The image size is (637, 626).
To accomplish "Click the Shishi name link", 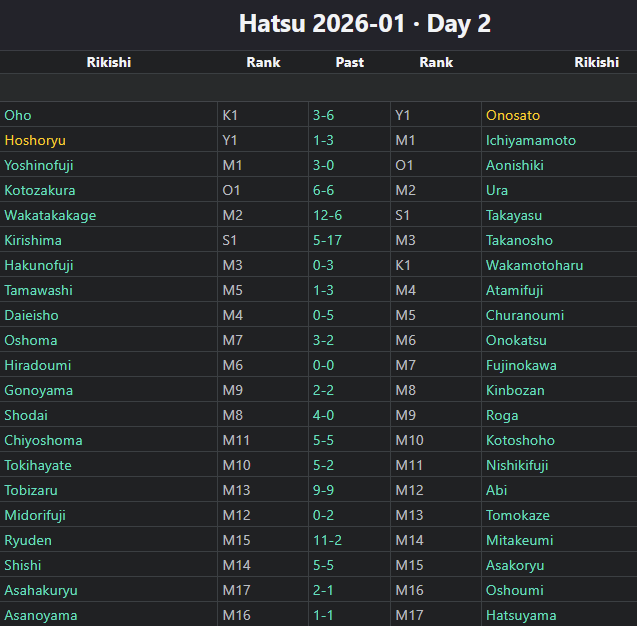I will coord(23,565).
